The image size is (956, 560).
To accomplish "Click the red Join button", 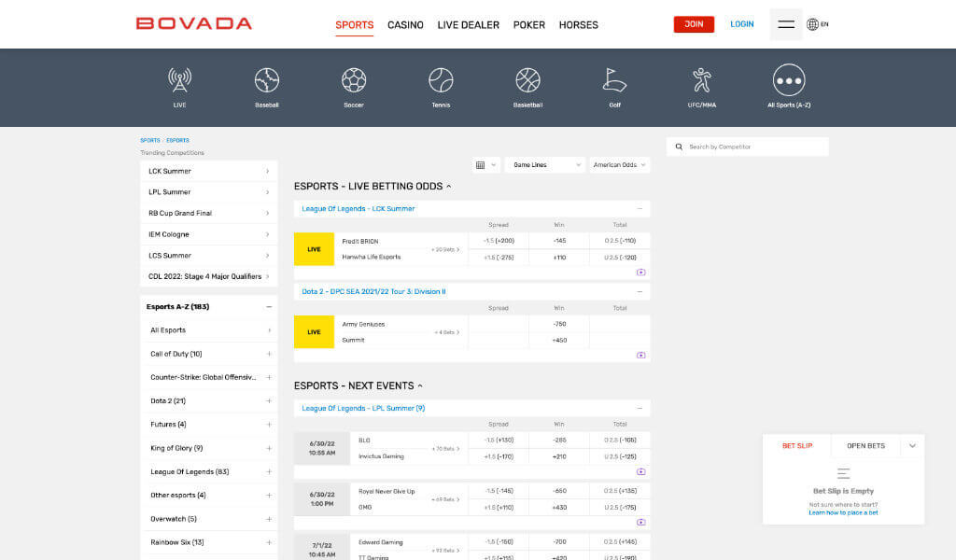I will pos(694,24).
